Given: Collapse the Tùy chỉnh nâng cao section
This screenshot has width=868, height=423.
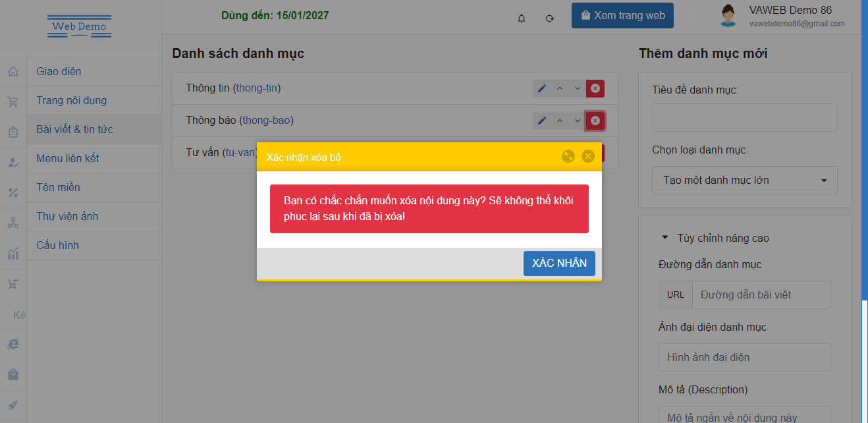Looking at the screenshot, I should (715, 238).
